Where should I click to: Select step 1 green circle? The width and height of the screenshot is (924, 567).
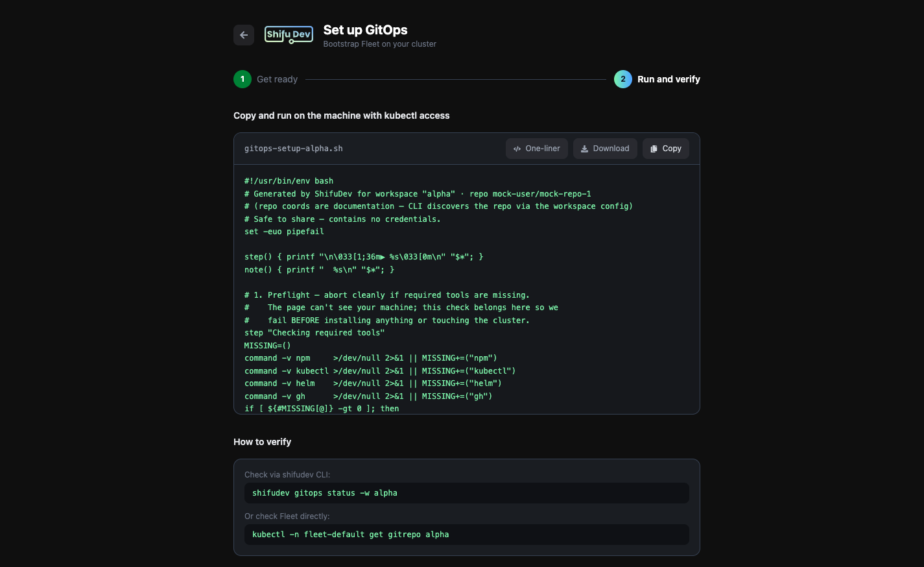pyautogui.click(x=243, y=79)
